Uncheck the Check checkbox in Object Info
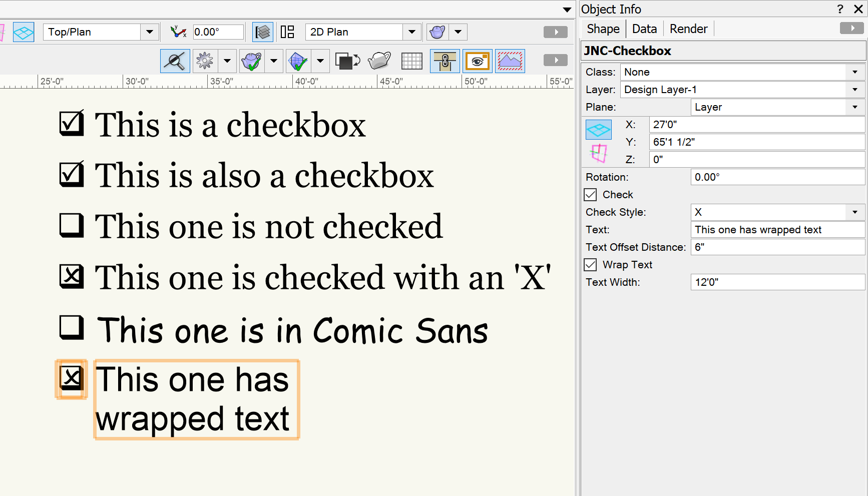Screen dimensions: 868x496 coord(590,195)
